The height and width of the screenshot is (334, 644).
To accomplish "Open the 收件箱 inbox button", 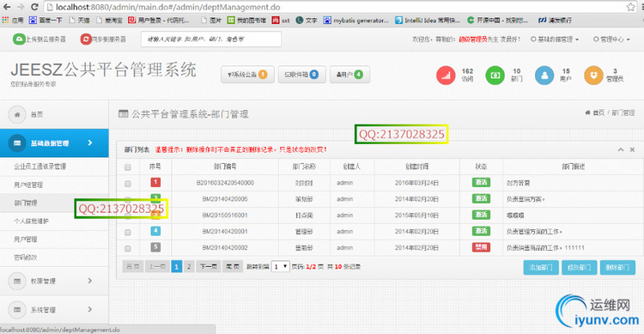I will pyautogui.click(x=302, y=75).
